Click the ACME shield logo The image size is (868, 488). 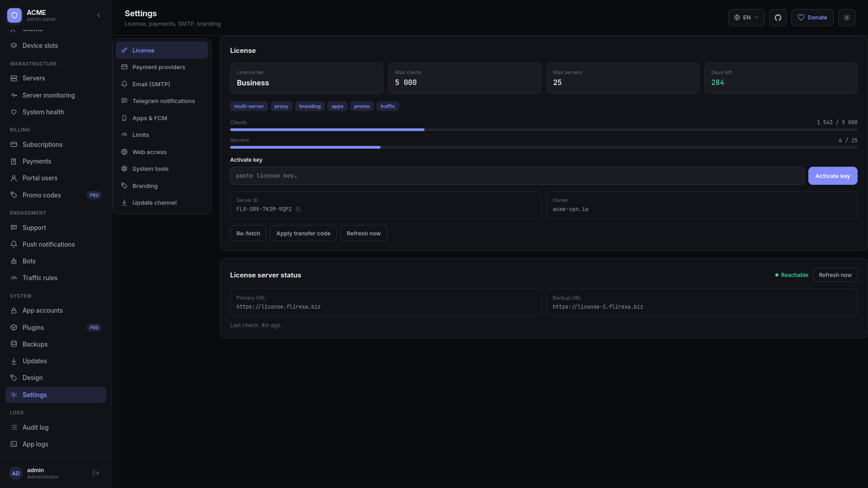point(14,15)
